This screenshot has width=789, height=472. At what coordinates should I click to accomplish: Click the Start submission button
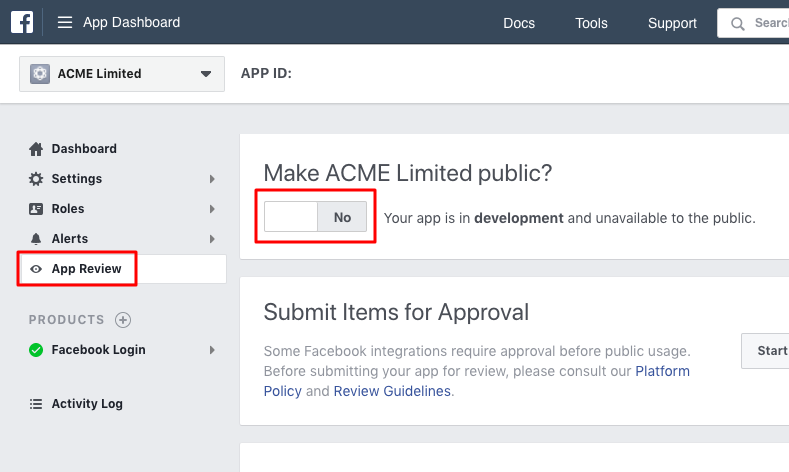click(x=765, y=351)
